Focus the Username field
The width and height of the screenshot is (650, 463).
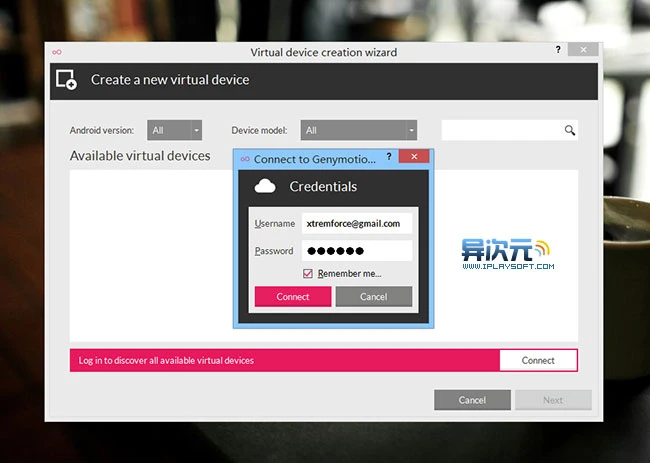coord(357,224)
